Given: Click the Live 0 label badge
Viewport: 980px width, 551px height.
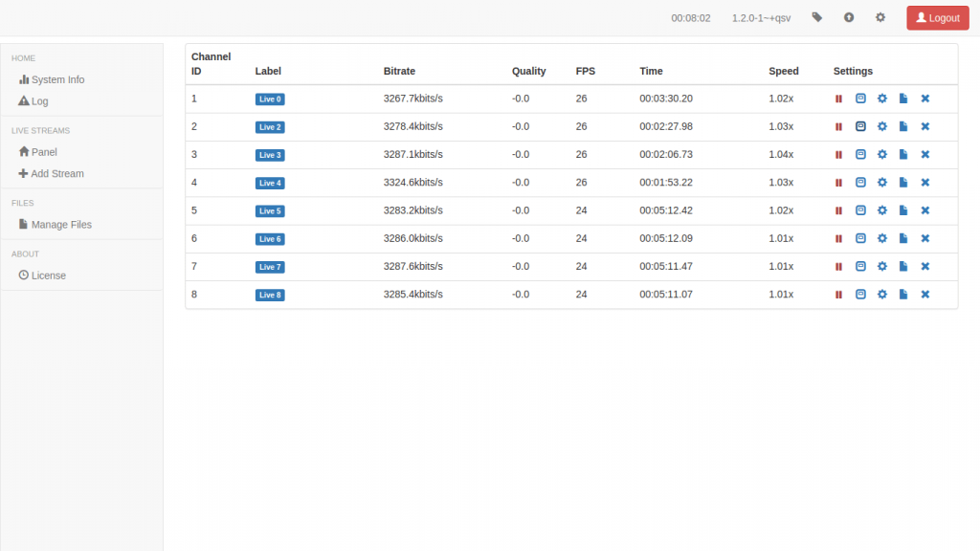Looking at the screenshot, I should [270, 99].
